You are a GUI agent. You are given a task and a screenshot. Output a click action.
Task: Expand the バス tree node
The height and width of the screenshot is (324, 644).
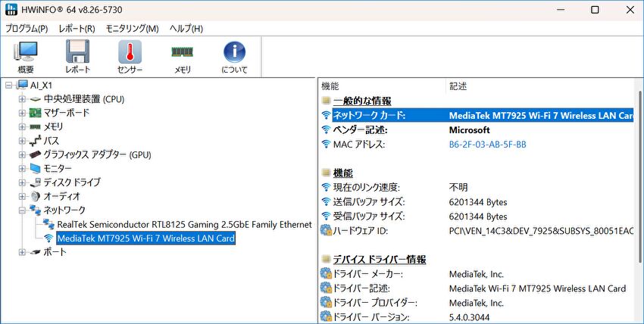pos(22,141)
